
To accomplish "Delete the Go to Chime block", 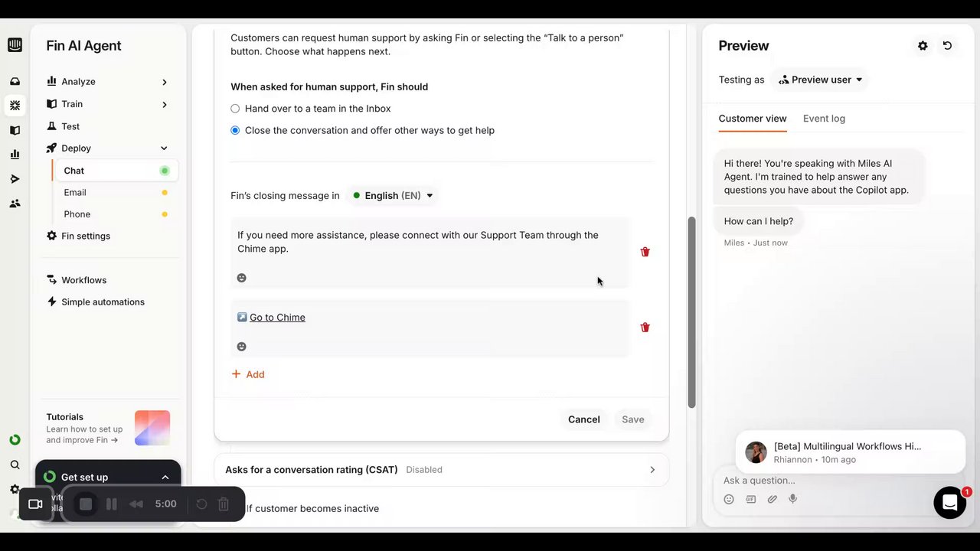I will [645, 328].
